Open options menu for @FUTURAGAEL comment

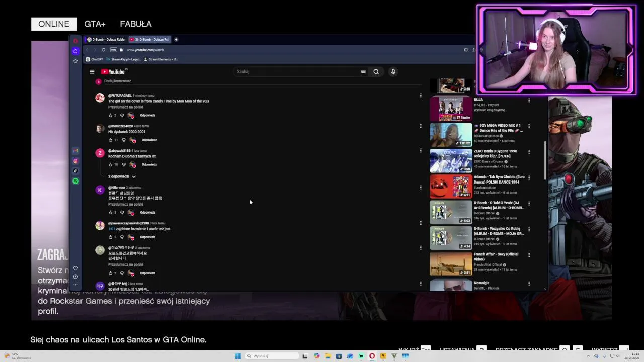pyautogui.click(x=421, y=95)
